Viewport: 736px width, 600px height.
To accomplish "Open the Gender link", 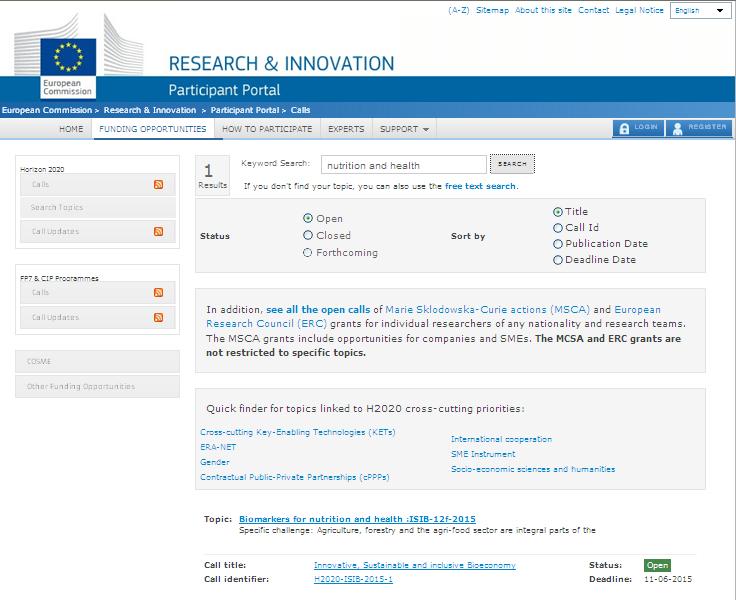I will tap(215, 462).
